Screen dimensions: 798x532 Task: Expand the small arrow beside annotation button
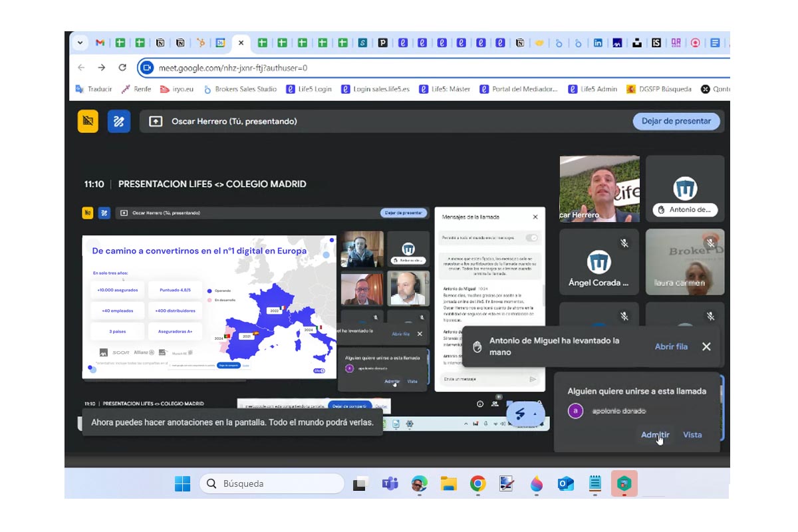coord(535,414)
